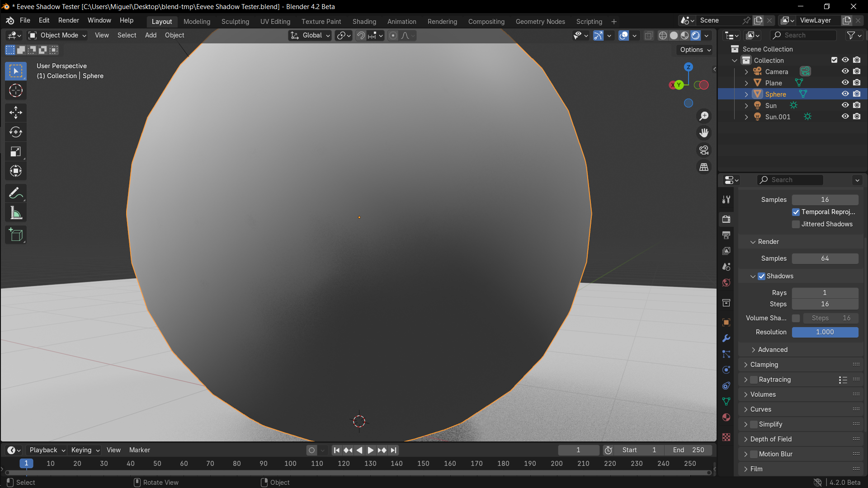The height and width of the screenshot is (488, 868).
Task: Open the Object properties tab
Action: tap(726, 322)
